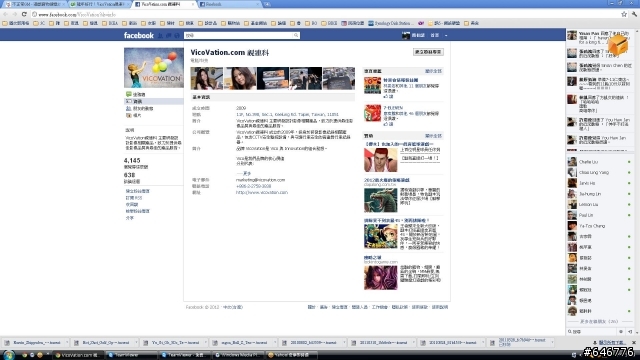Hide the chat sidebar with the collapse icon
This screenshot has height=360, width=640.
[630, 331]
